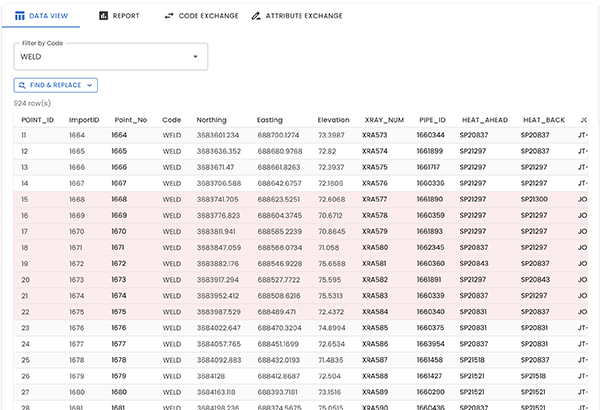600x410 pixels.
Task: Click Easting value 688700.1274
Action: (x=278, y=135)
